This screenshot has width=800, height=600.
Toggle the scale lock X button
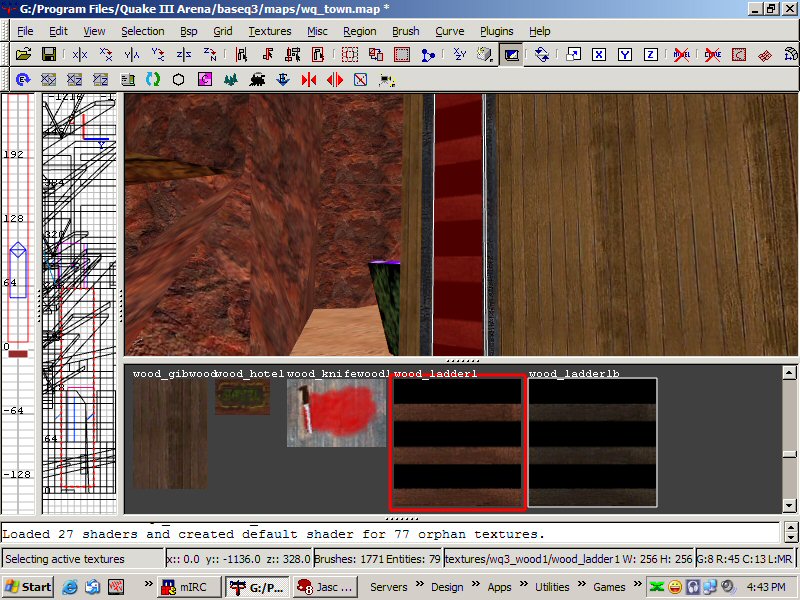599,54
